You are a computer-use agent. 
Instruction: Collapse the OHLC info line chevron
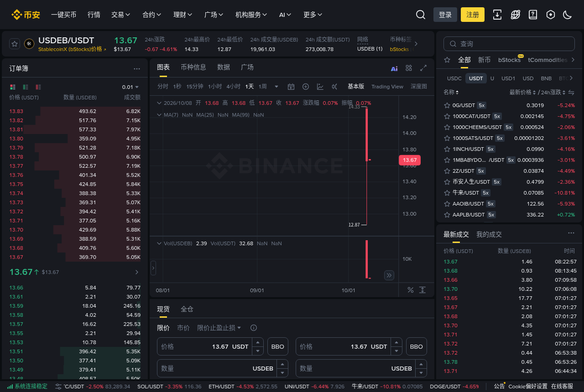159,103
